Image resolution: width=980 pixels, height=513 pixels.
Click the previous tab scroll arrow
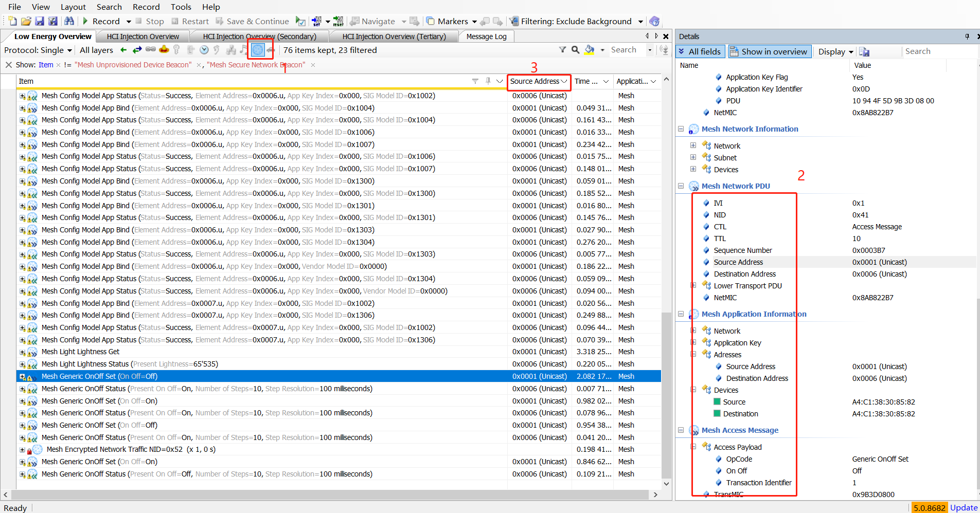pyautogui.click(x=647, y=36)
